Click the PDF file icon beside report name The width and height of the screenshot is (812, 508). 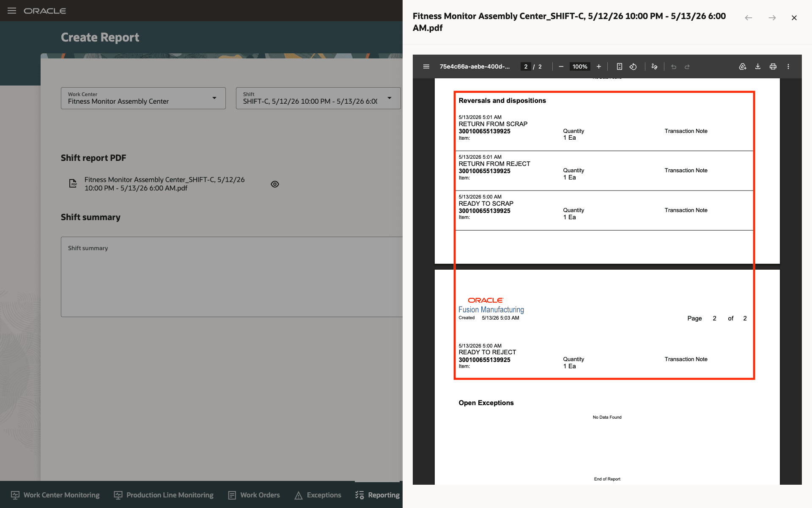click(73, 184)
